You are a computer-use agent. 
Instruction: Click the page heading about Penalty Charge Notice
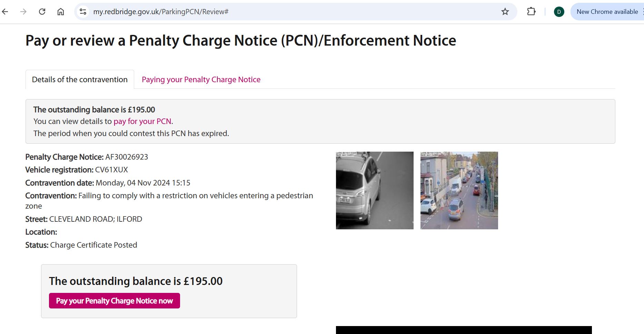pyautogui.click(x=241, y=40)
